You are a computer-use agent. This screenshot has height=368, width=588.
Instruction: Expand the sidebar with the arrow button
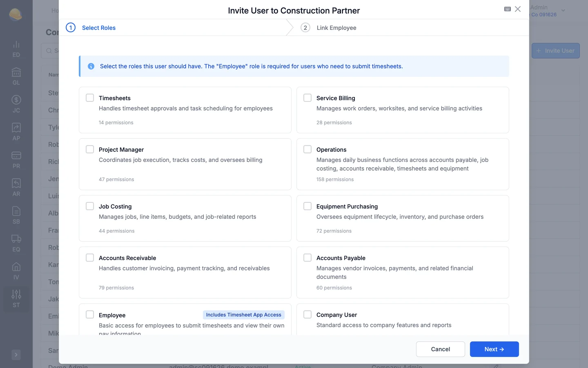click(x=16, y=355)
